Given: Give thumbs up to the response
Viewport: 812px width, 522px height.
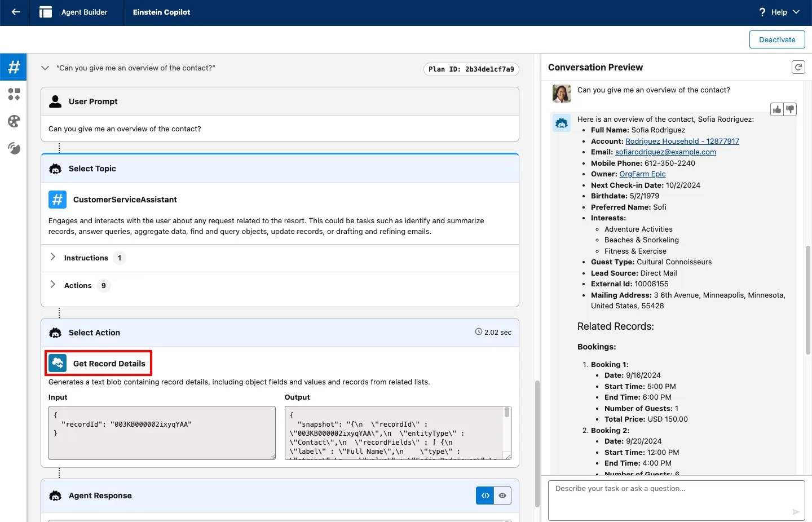Looking at the screenshot, I should (x=777, y=109).
